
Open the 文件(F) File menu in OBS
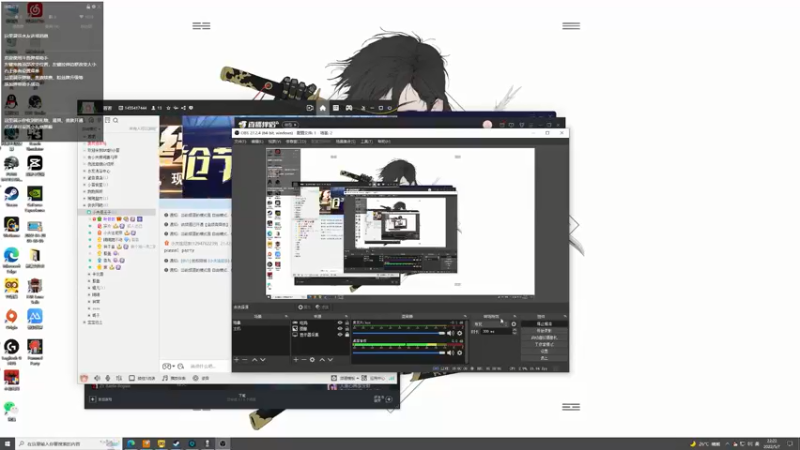tap(240, 142)
